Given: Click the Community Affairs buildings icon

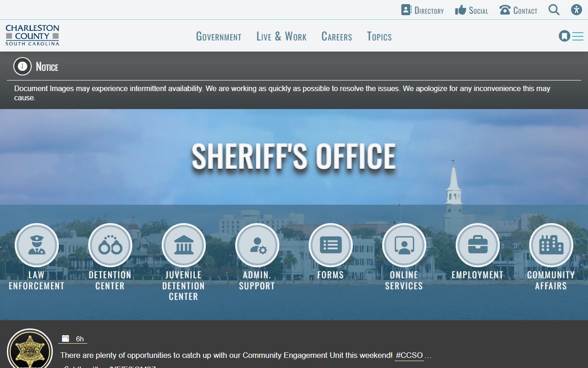Looking at the screenshot, I should [551, 245].
